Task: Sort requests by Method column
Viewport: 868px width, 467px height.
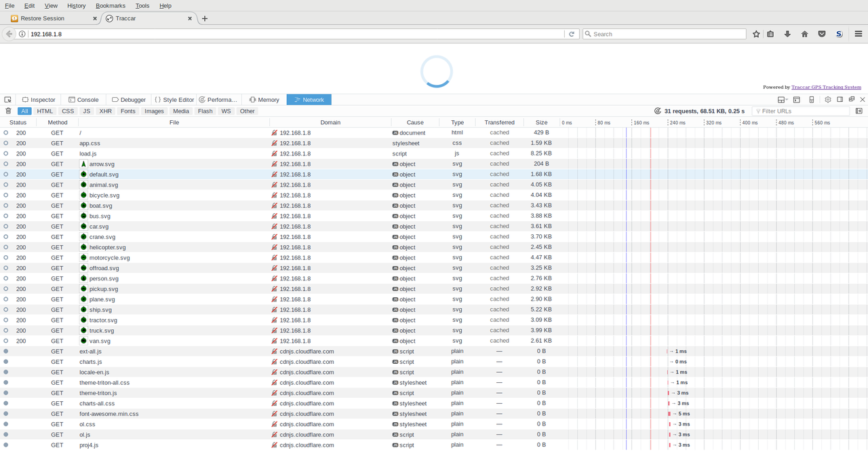Action: [x=58, y=123]
